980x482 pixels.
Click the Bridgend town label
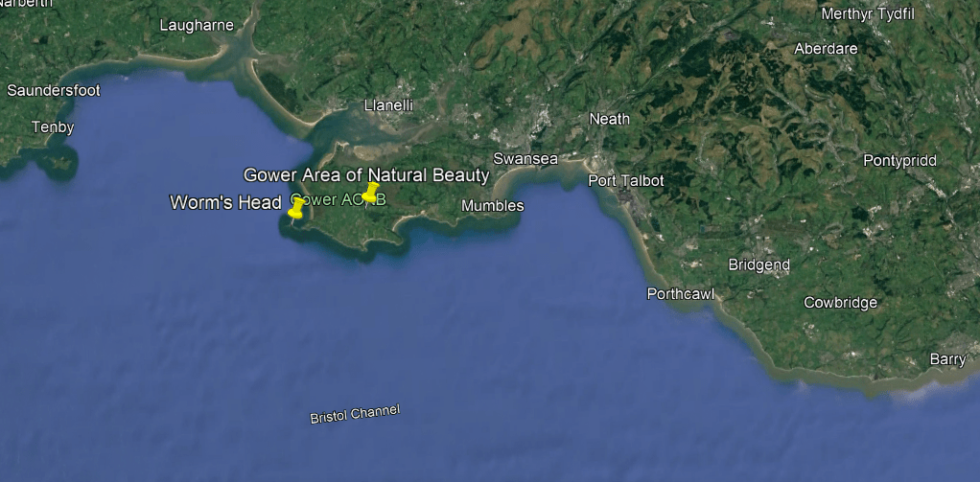click(758, 264)
